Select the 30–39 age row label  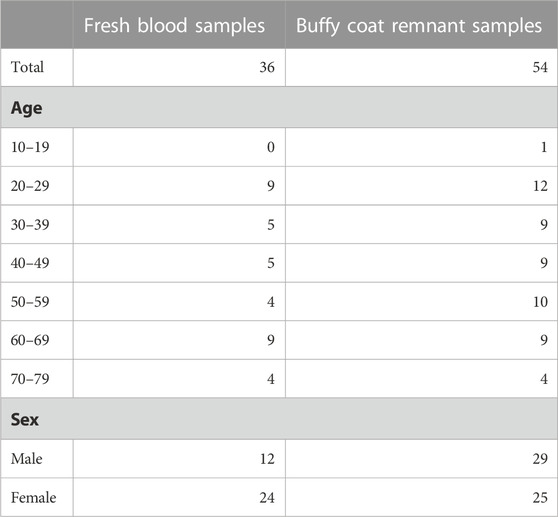coord(30,225)
